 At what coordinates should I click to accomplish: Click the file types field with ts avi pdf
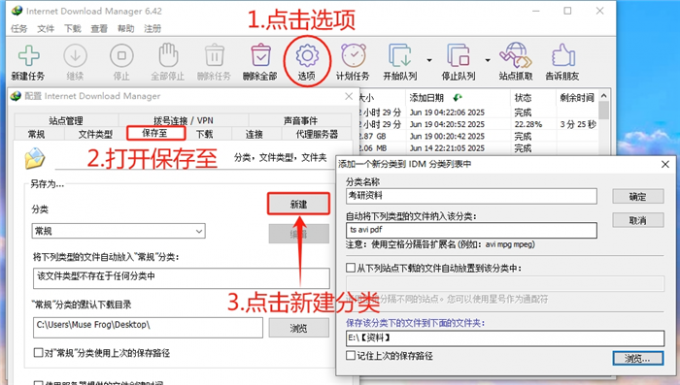(x=471, y=230)
